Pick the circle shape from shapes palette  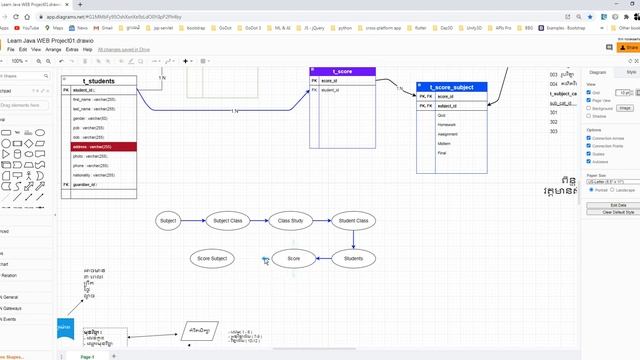coord(6,144)
